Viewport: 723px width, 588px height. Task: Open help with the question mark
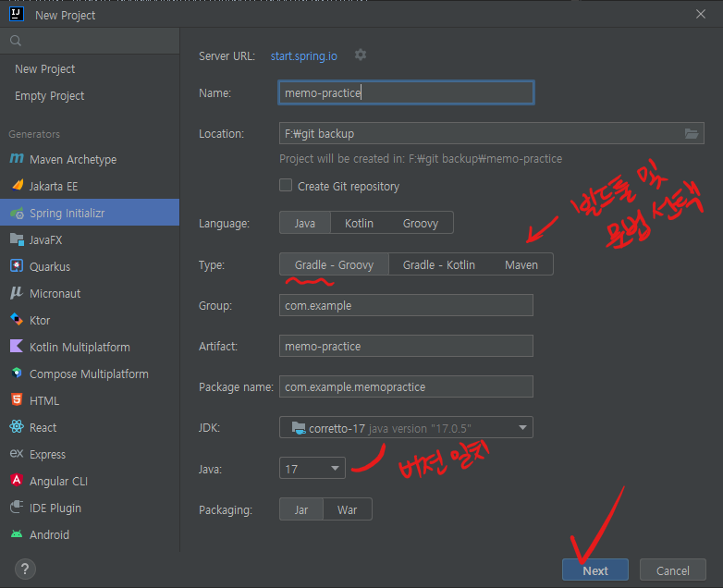[25, 570]
